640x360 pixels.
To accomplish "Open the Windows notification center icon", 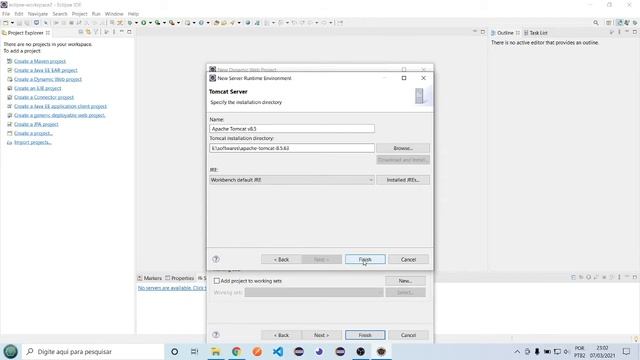I will (627, 351).
